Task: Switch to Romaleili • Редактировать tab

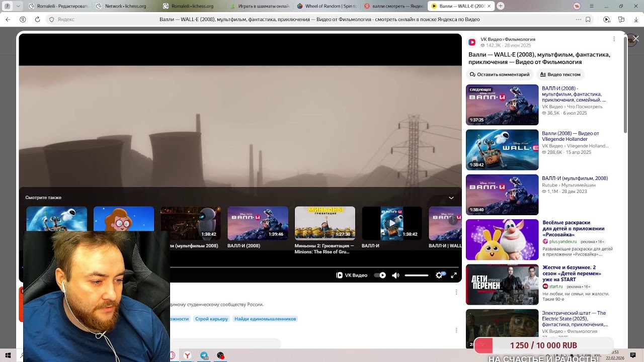Action: click(58, 7)
